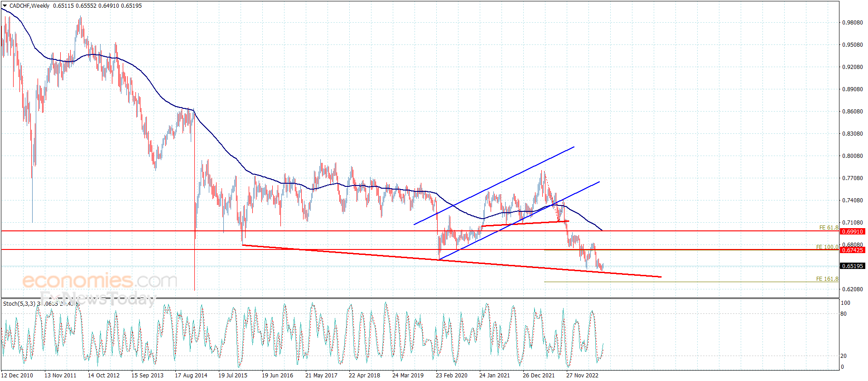Click the 15 Sep 2013 date label

coord(147,375)
